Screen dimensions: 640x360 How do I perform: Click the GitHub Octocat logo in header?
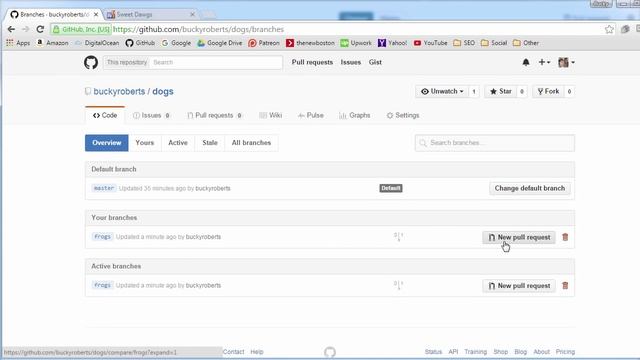(x=91, y=62)
